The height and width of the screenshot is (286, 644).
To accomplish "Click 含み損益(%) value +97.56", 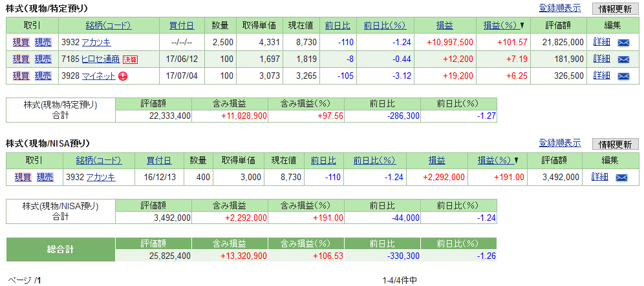I will (x=330, y=116).
